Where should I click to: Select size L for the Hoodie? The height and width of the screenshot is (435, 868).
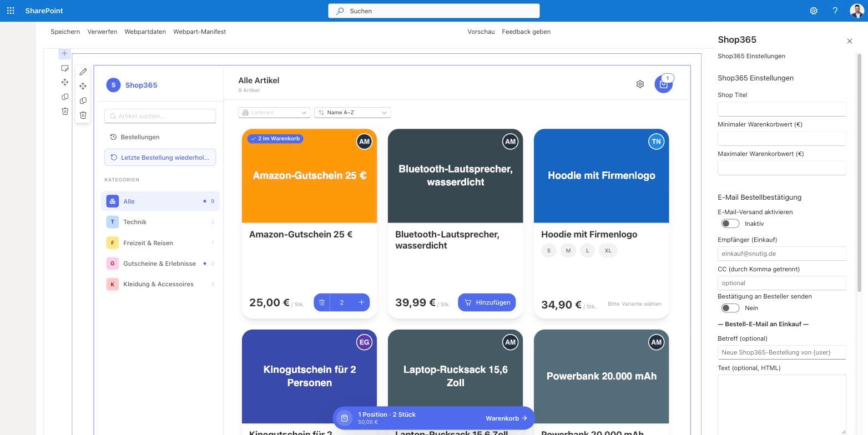tap(587, 251)
